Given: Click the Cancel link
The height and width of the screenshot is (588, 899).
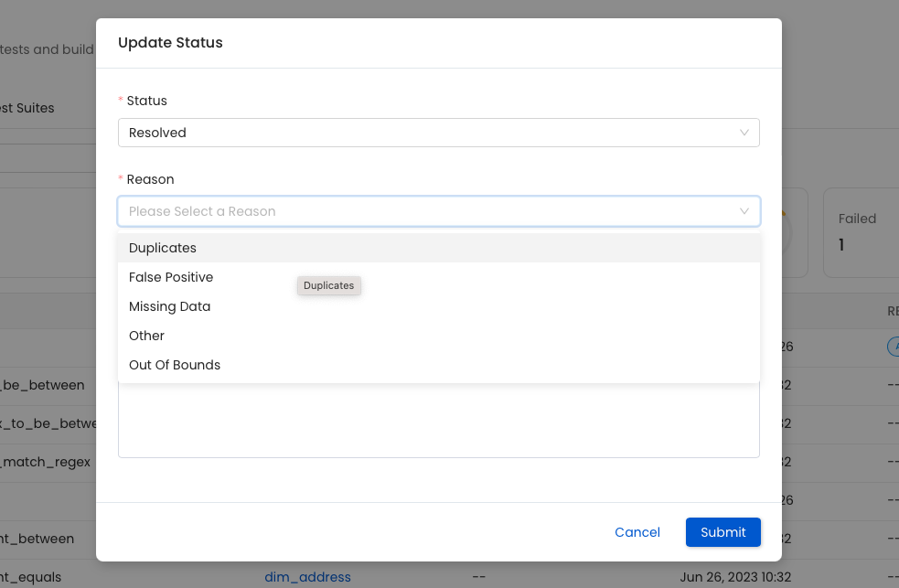Looking at the screenshot, I should point(637,532).
